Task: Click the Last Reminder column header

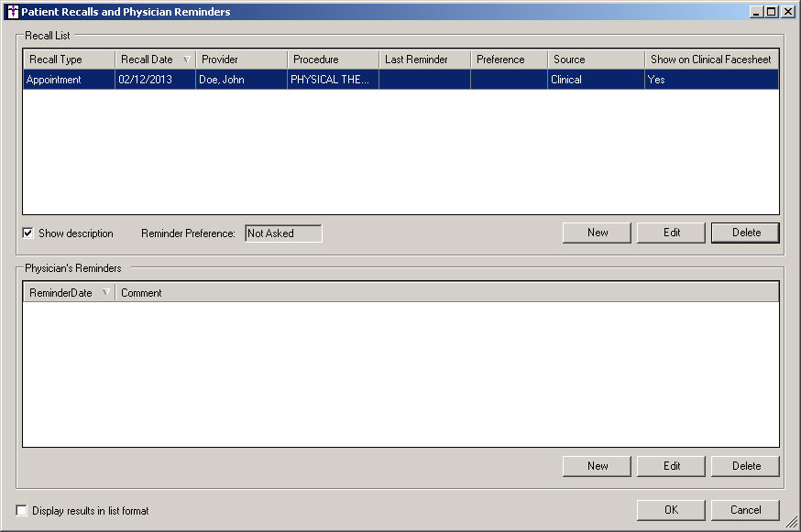Action: pyautogui.click(x=424, y=60)
